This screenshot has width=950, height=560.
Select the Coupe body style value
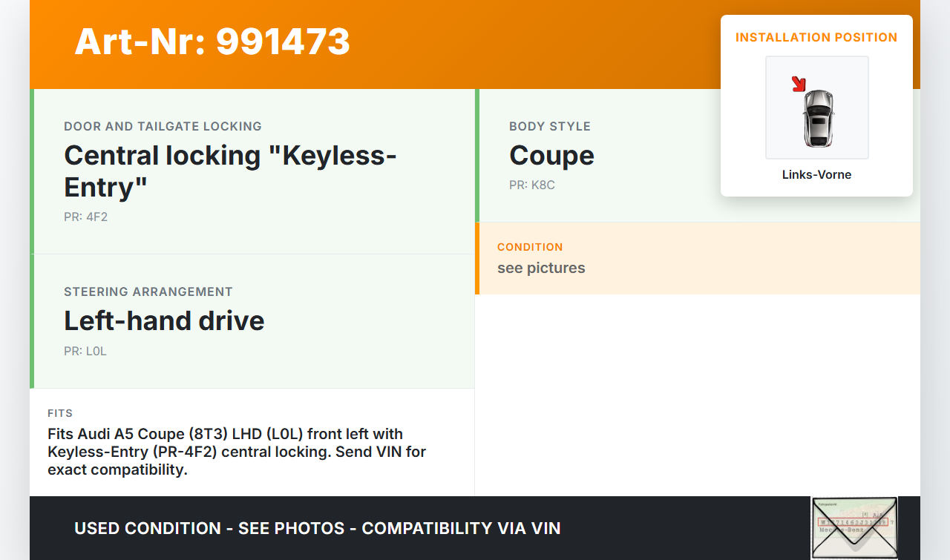click(x=551, y=155)
